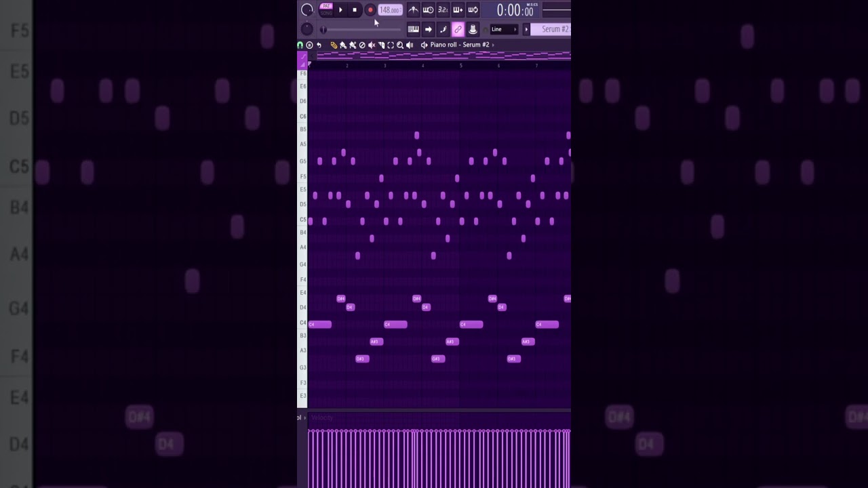The image size is (868, 488).
Task: Switch to SONG mode
Action: (326, 14)
